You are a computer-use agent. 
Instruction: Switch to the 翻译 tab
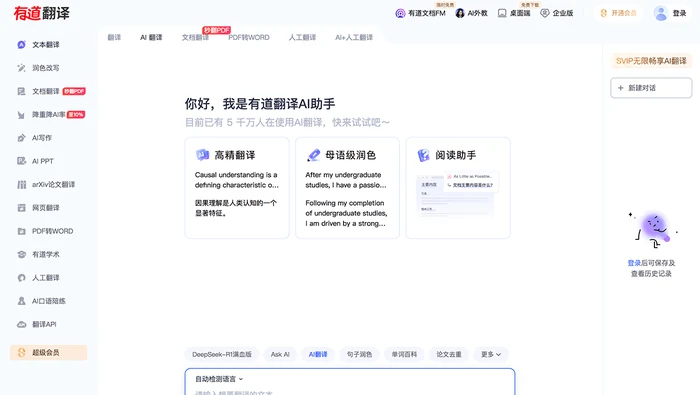point(114,37)
